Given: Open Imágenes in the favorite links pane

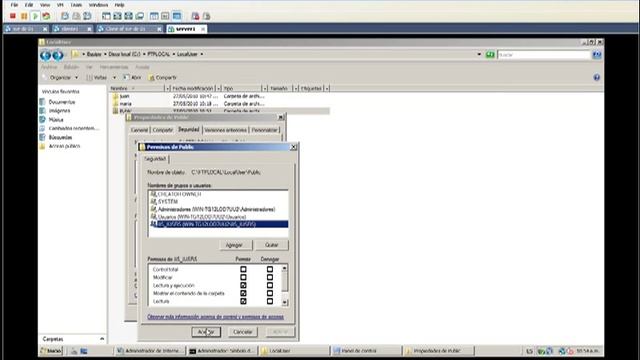Looking at the screenshot, I should click(59, 111).
